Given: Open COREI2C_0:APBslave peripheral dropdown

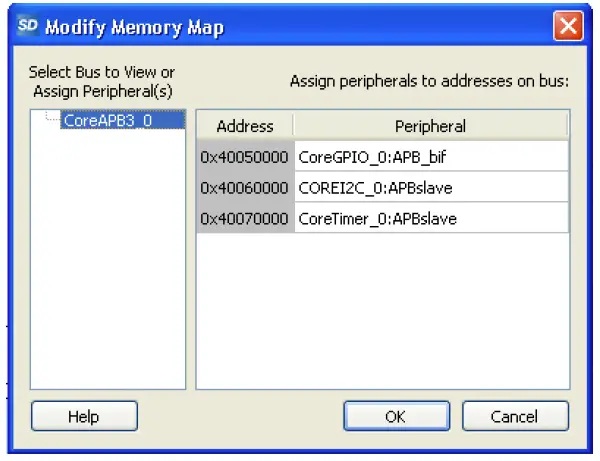Looking at the screenshot, I should coord(431,187).
